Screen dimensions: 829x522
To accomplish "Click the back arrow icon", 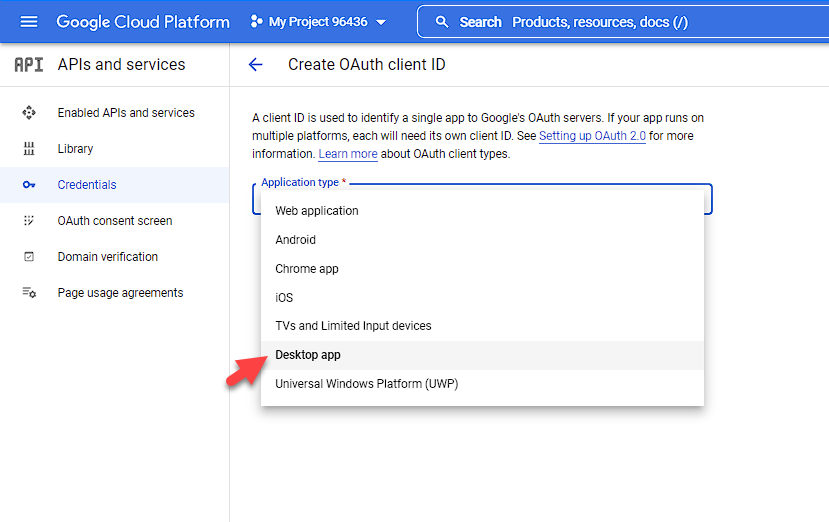I will tap(256, 65).
